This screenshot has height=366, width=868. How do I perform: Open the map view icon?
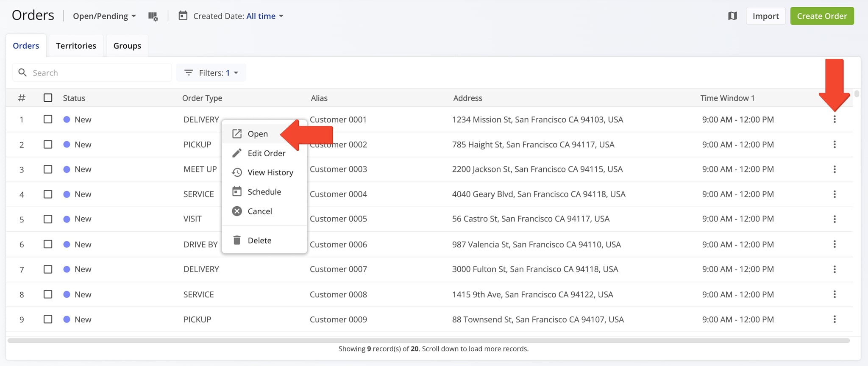point(732,16)
